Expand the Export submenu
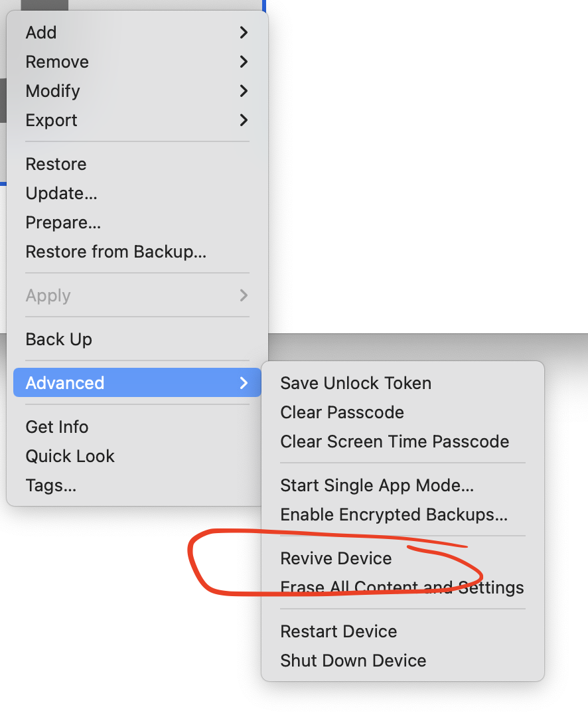This screenshot has height=717, width=588. tap(52, 120)
